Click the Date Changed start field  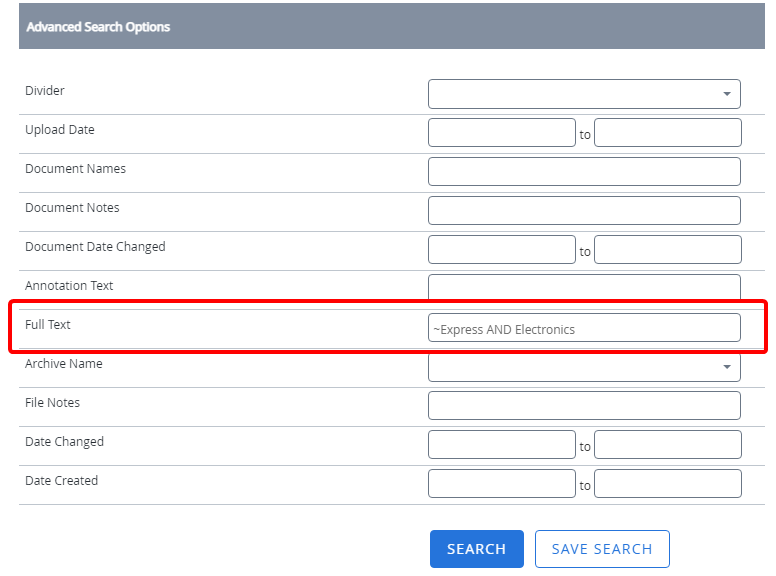click(501, 445)
